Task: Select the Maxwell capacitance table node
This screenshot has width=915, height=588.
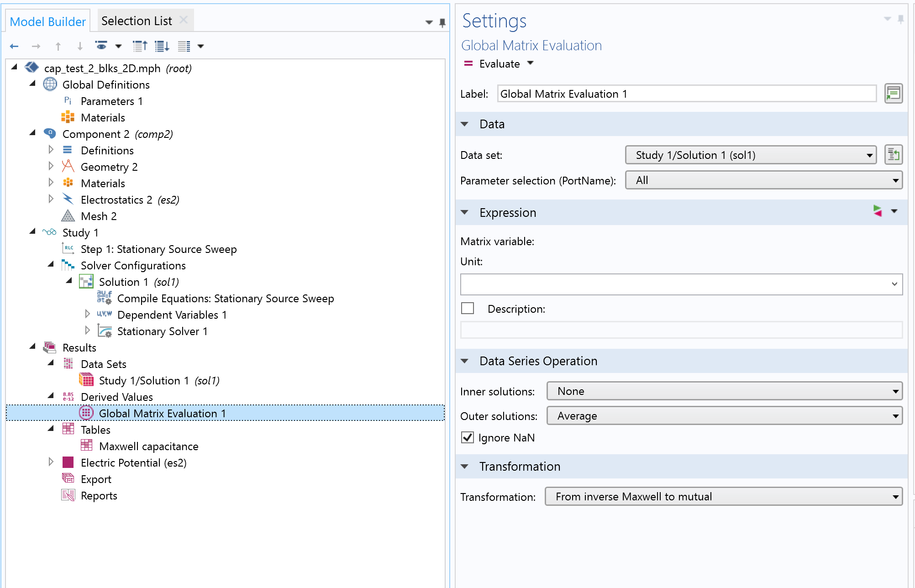Action: [x=148, y=446]
